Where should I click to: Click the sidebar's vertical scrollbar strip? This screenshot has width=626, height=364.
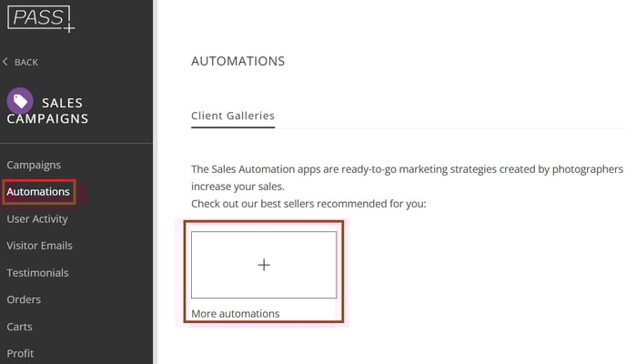pos(157,182)
